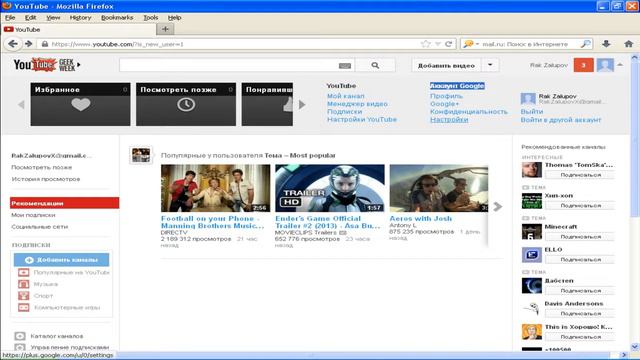The width and height of the screenshot is (640, 360).
Task: Show more popular videos with right chevron
Action: click(498, 207)
